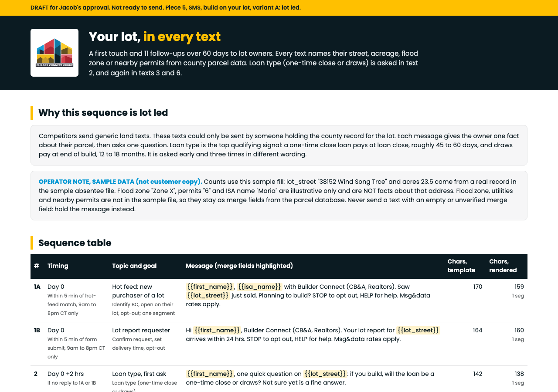Screen dimensions: 558x392
Task: Click the {{first_name}} merge field in row 2
Action: 210,374
